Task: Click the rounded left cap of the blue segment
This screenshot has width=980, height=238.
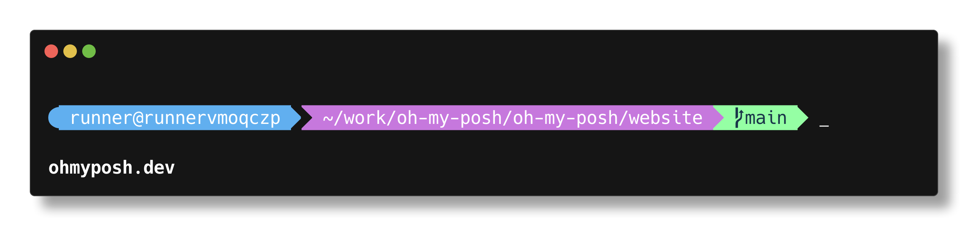Action: [54, 118]
